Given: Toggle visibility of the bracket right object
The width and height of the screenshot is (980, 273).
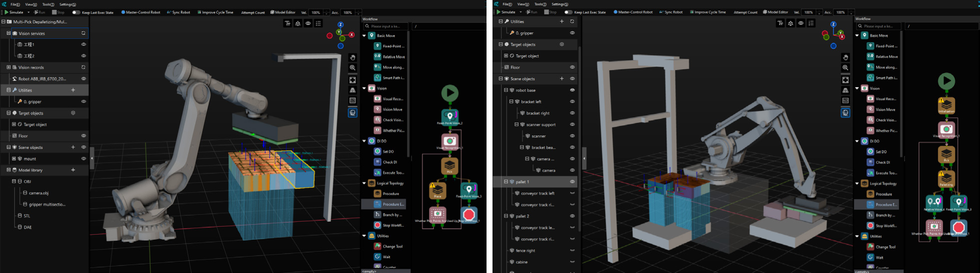Looking at the screenshot, I should [x=572, y=113].
